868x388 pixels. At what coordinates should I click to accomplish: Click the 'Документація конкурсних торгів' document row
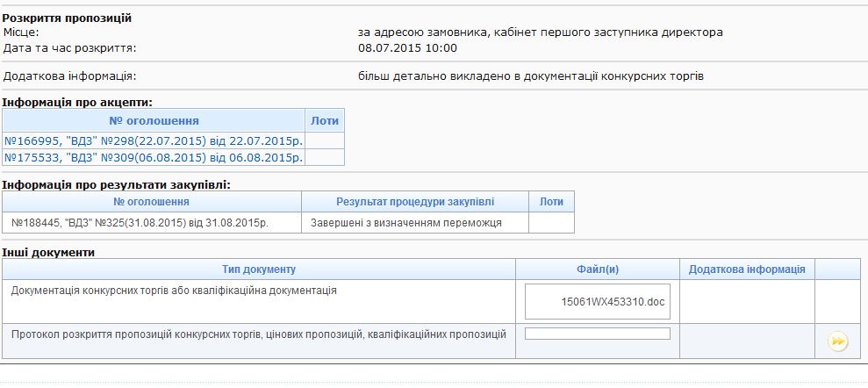point(174,290)
